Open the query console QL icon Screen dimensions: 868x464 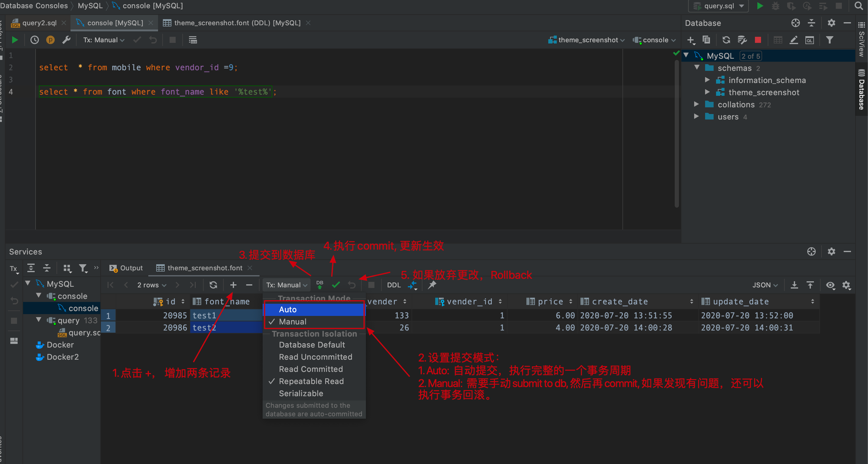click(809, 40)
